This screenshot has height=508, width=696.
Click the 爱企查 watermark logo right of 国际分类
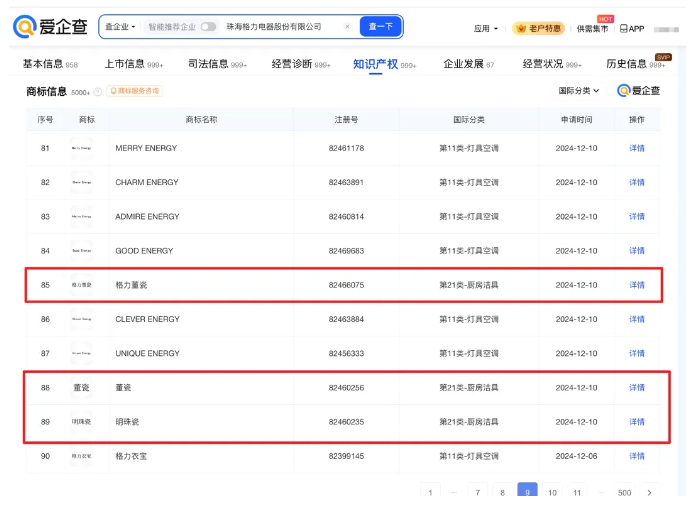638,91
